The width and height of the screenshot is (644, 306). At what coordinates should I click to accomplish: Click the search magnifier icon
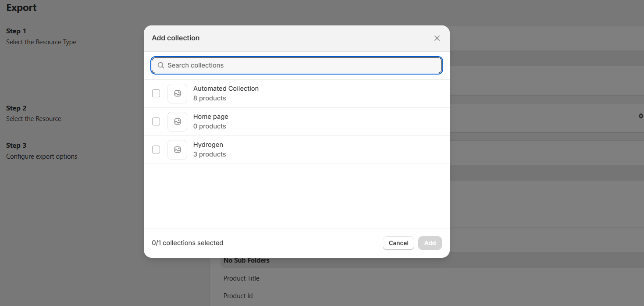click(x=160, y=65)
